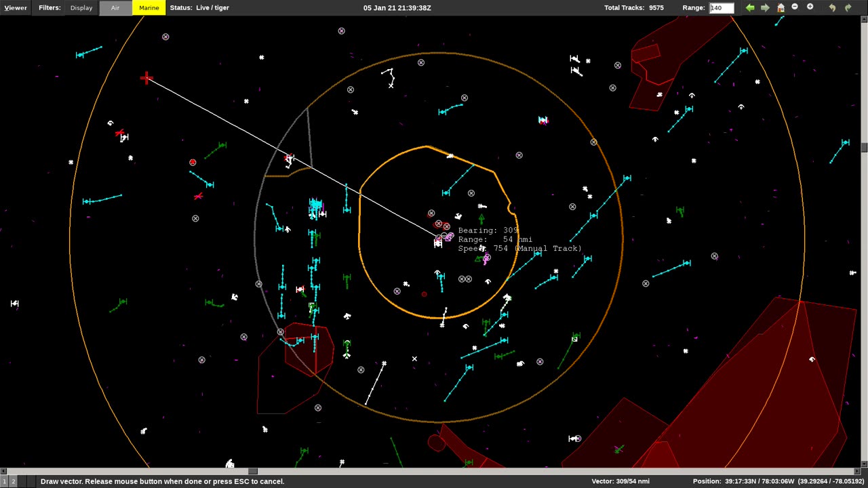Image resolution: width=868 pixels, height=488 pixels.
Task: Click the 'Total Tracks: 9575' readout
Action: coord(634,8)
